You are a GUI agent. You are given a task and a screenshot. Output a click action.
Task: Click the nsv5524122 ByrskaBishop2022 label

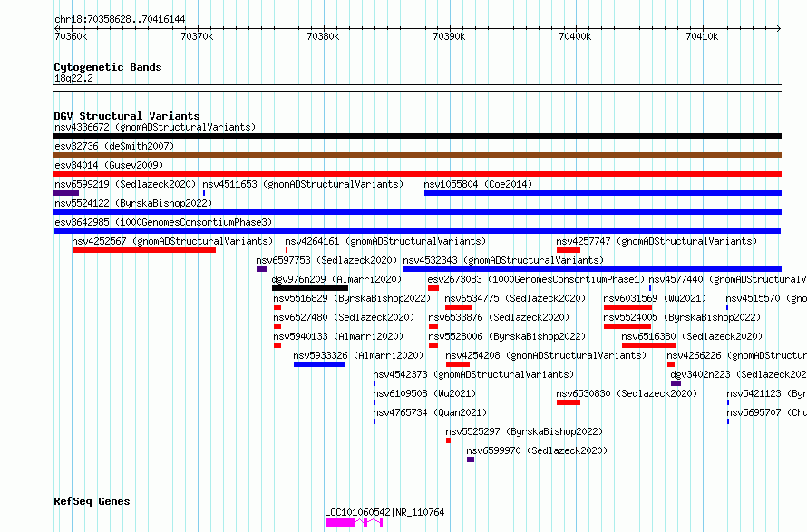(133, 203)
